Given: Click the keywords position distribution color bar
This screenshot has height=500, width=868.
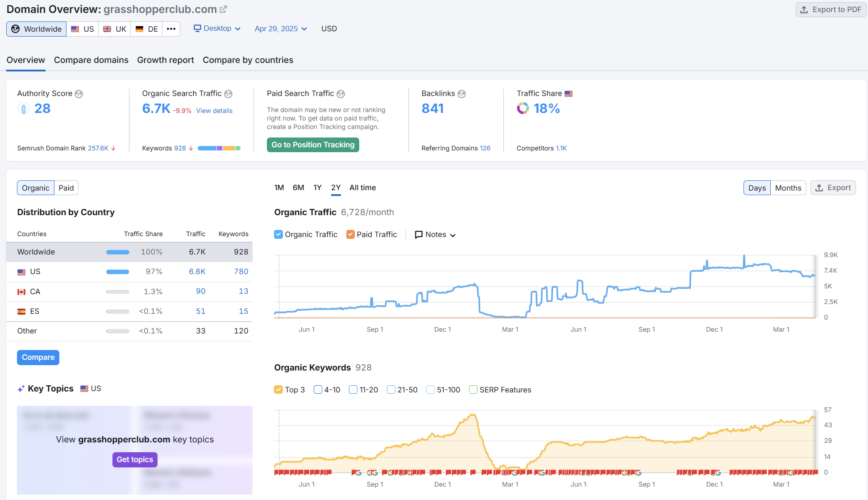Looking at the screenshot, I should 219,148.
